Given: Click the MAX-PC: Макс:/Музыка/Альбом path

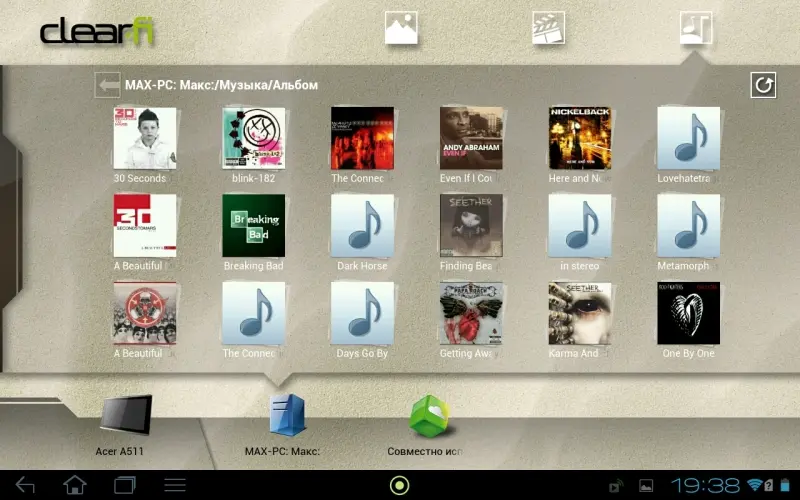Looking at the screenshot, I should 221,85.
